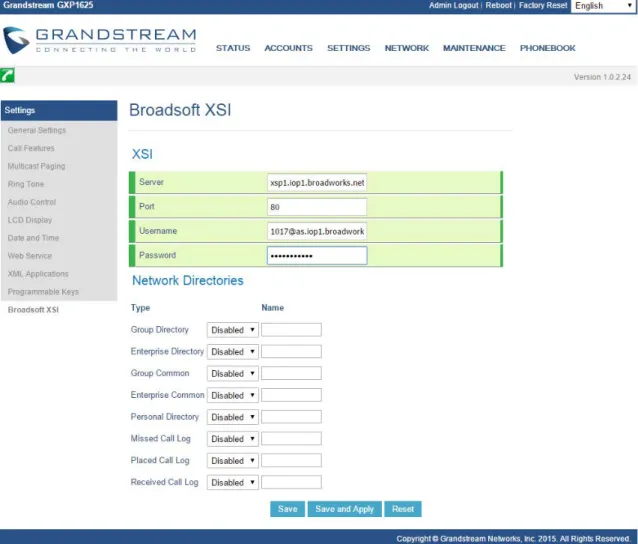Image resolution: width=638 pixels, height=544 pixels.
Task: Click the Reset button
Action: pyautogui.click(x=403, y=509)
